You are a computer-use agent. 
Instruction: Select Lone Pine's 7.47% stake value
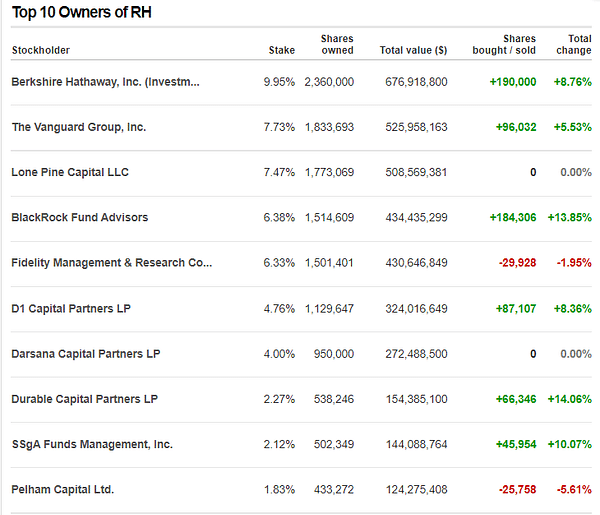(279, 172)
